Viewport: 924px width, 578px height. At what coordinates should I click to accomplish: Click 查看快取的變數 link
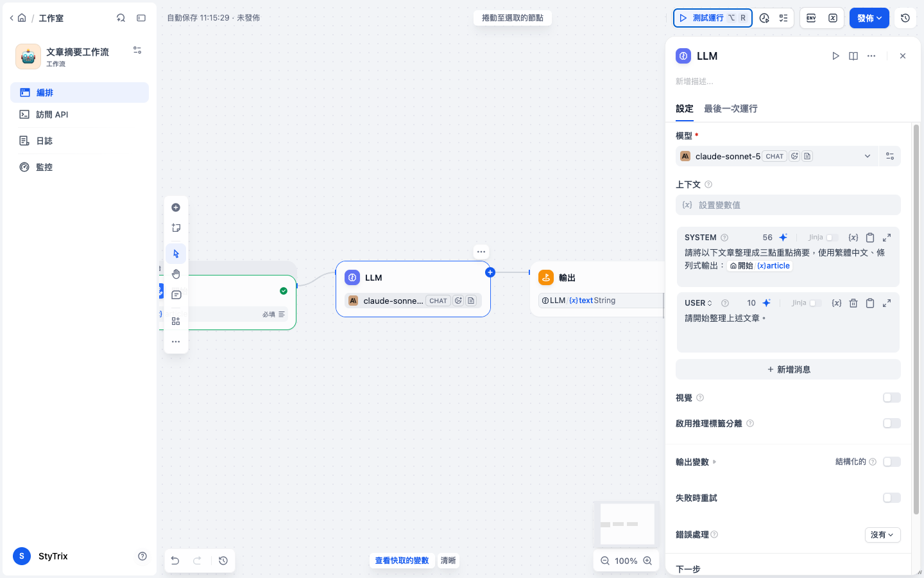tap(402, 561)
